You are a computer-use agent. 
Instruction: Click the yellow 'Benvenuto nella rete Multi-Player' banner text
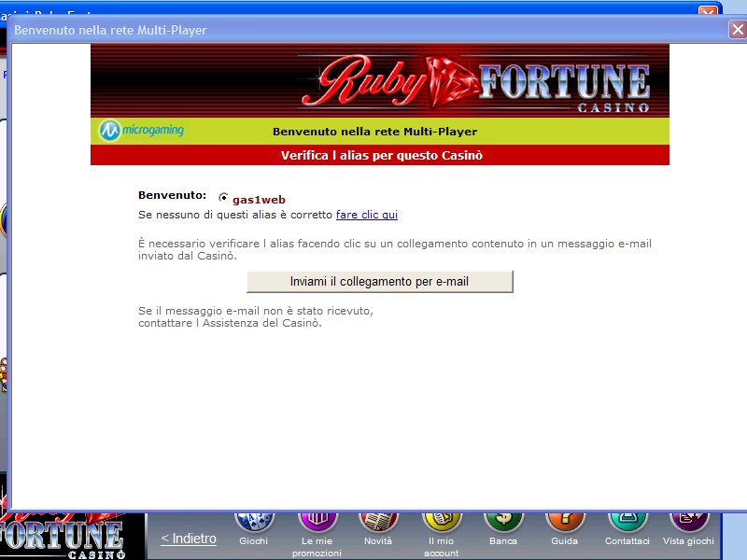pyautogui.click(x=375, y=132)
